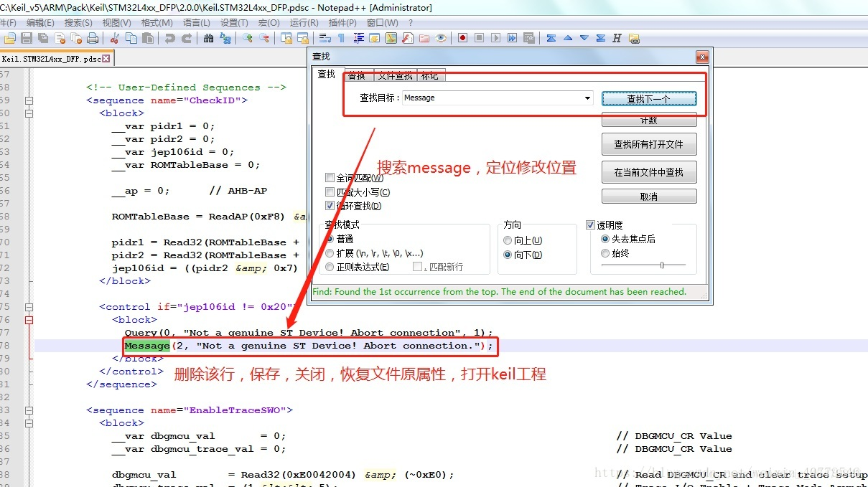Close the Keil.STM32L4xx_DFP.pdsc file tab
The image size is (868, 487).
pyautogui.click(x=106, y=59)
